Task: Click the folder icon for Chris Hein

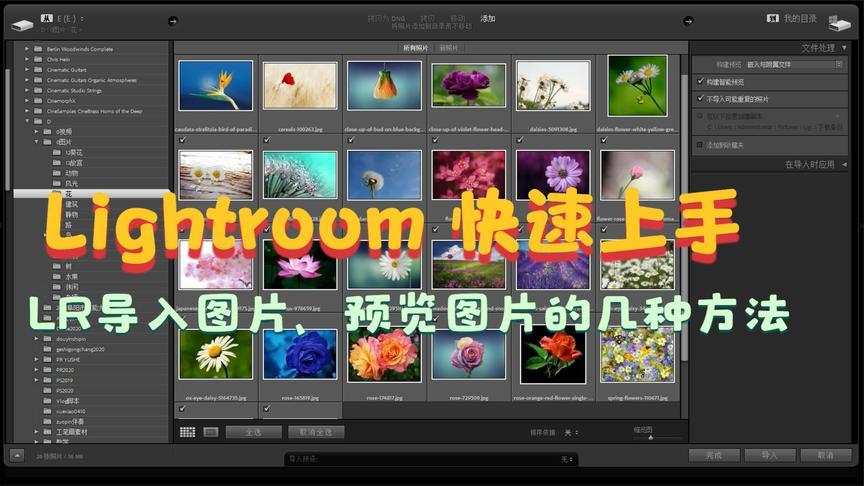Action: tap(38, 59)
